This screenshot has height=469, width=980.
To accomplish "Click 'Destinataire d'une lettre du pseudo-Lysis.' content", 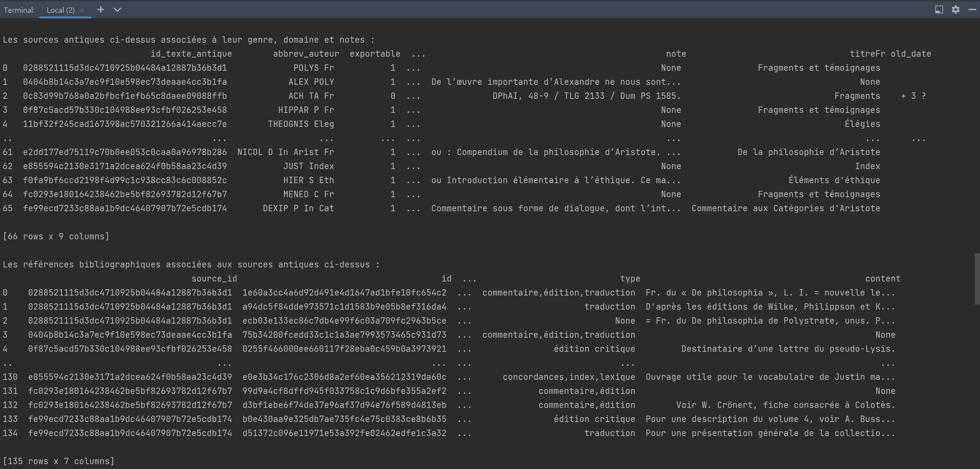I will coord(788,349).
